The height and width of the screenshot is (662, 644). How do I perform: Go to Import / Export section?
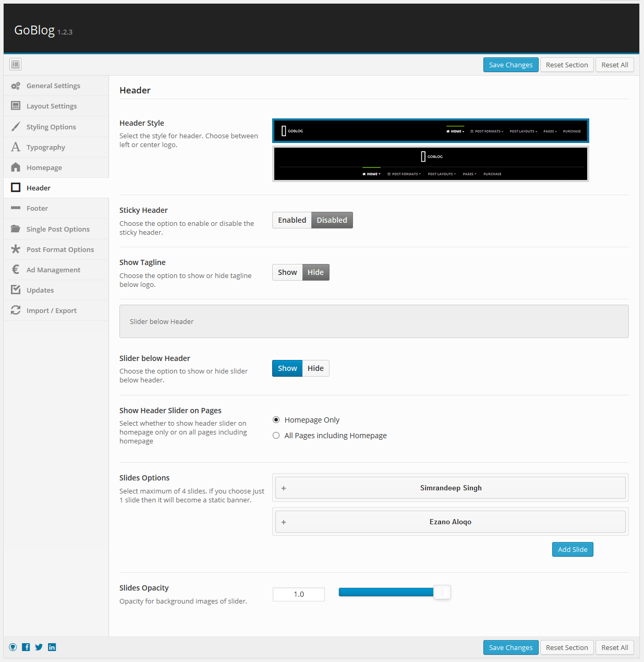tap(56, 310)
